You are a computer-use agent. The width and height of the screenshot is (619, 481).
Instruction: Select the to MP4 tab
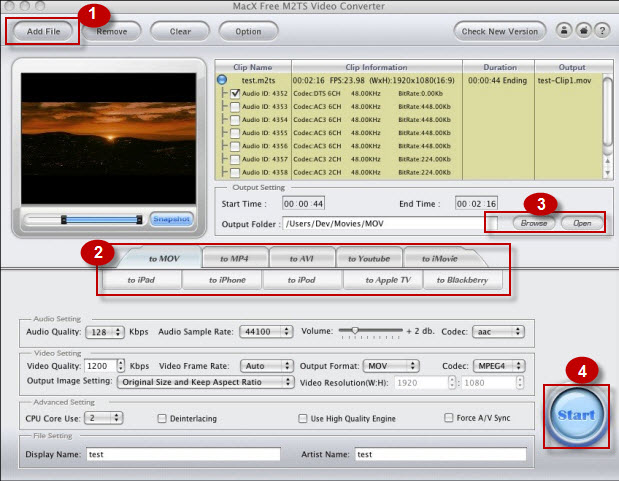tap(234, 259)
